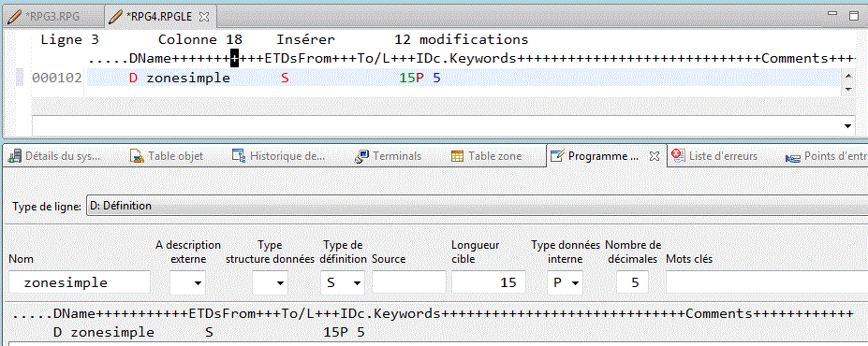Open the Type de ligne dropdown
Screen dimensions: 868x346
tap(478, 206)
